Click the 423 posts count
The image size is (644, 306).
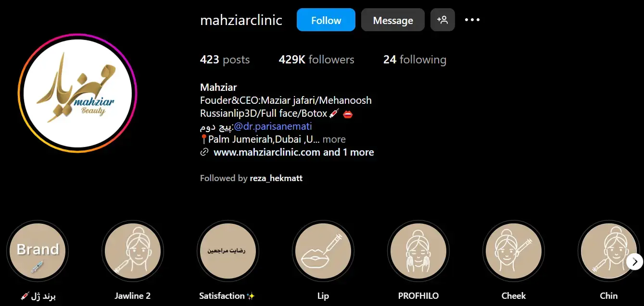point(225,60)
